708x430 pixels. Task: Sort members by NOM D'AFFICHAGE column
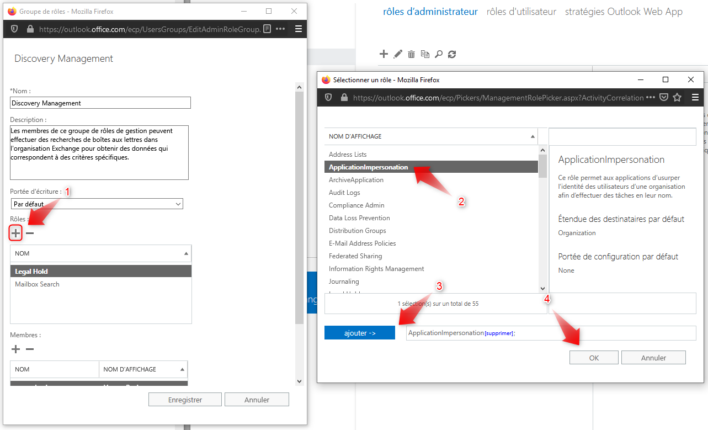(143, 369)
